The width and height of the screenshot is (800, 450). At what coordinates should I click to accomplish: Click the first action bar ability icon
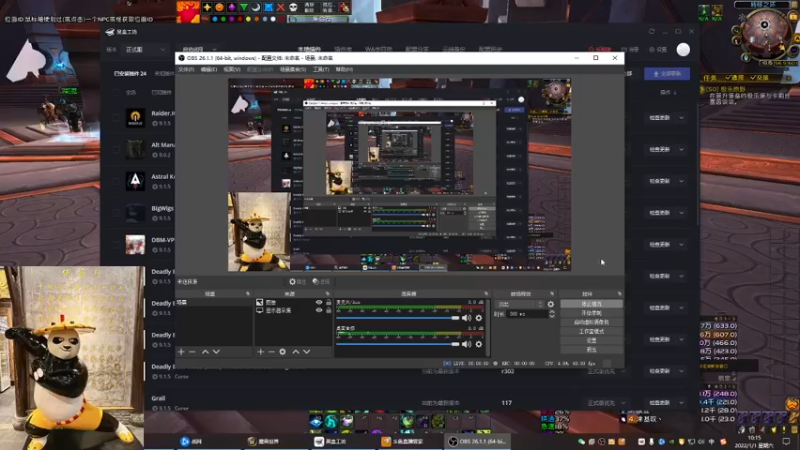316,421
